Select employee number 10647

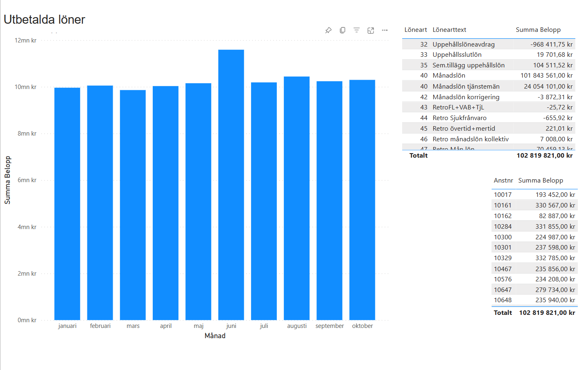click(x=503, y=290)
